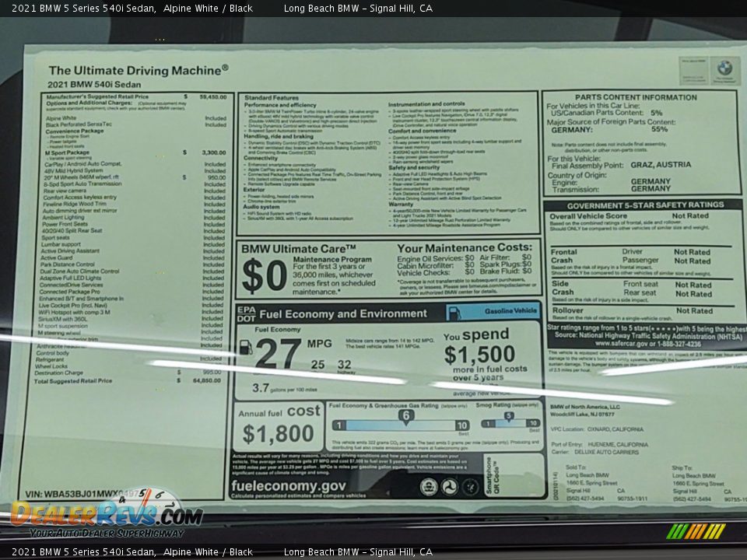Click the SiriusXM with 360L row
747x560 pixels.
131,319
